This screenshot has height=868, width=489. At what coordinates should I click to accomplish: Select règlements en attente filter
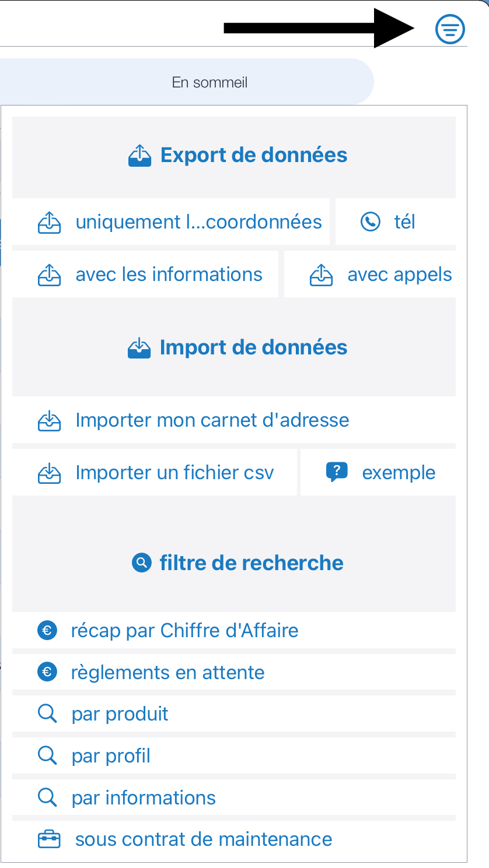[167, 673]
